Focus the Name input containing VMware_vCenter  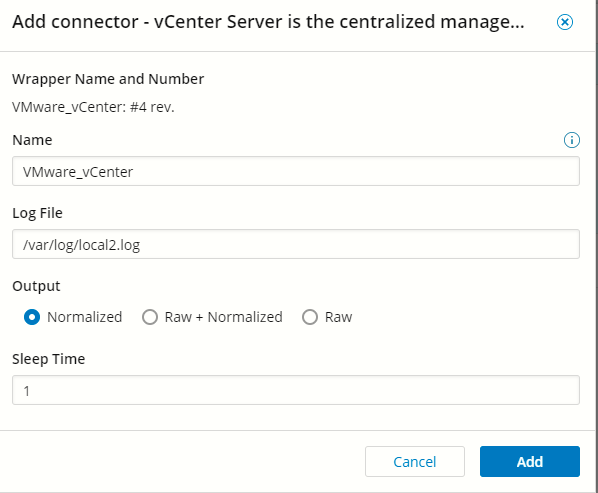pyautogui.click(x=296, y=171)
